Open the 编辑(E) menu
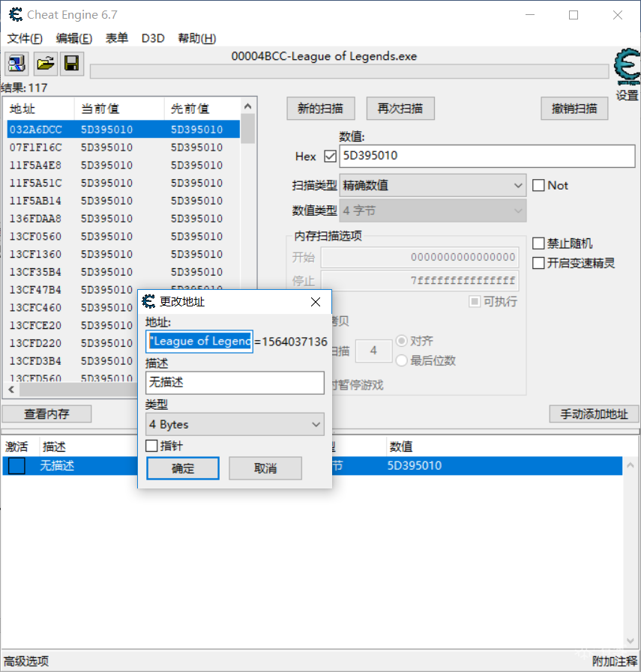641x672 pixels. pyautogui.click(x=73, y=38)
